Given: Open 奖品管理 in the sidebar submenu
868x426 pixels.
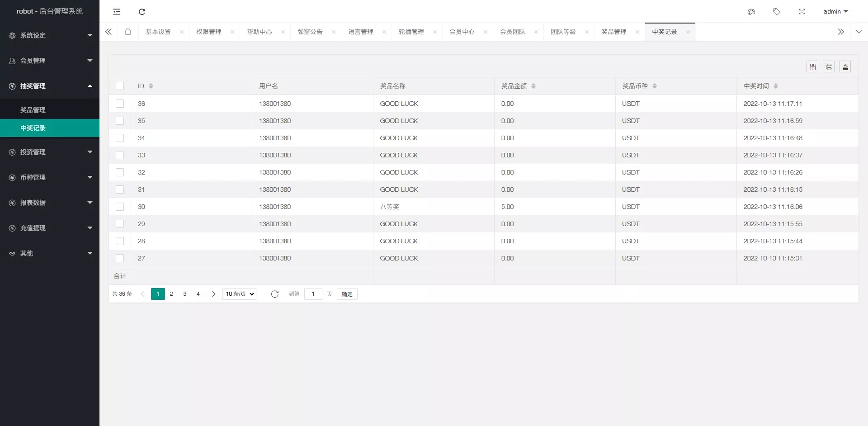Looking at the screenshot, I should pos(33,110).
